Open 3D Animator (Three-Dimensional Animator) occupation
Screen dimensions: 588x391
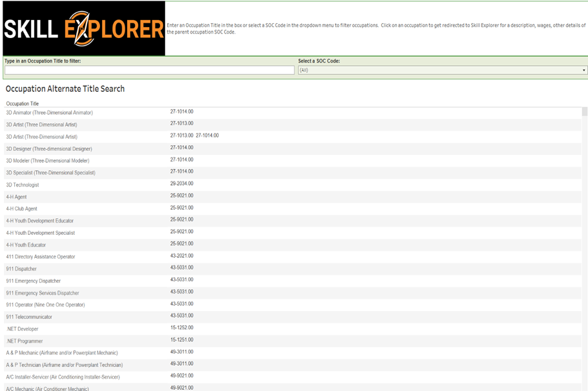pyautogui.click(x=50, y=112)
